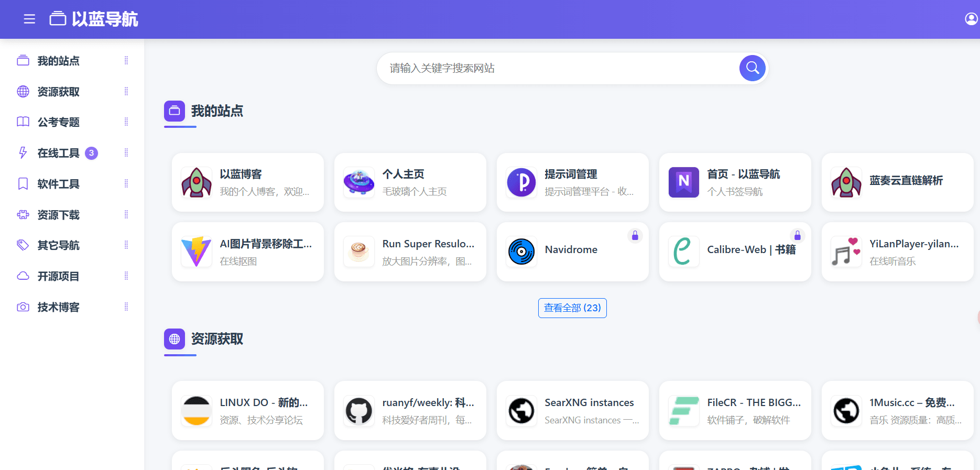Click the drag handle beside 在线工具

(x=126, y=153)
